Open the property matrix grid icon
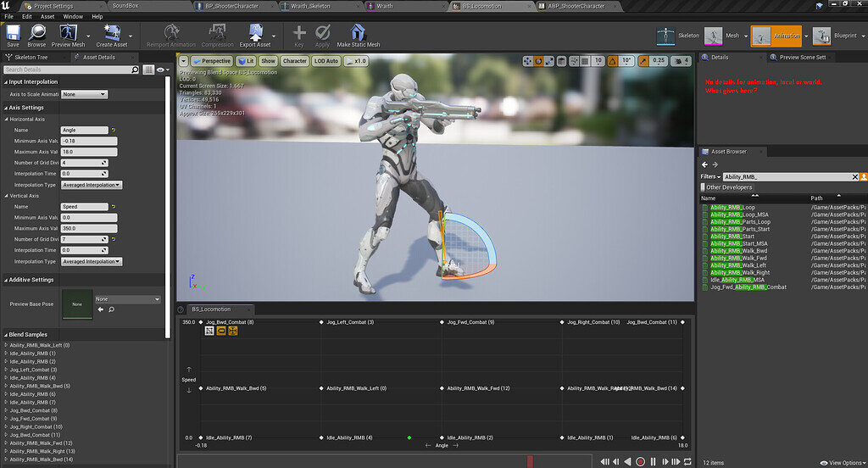The image size is (868, 468). 148,70
